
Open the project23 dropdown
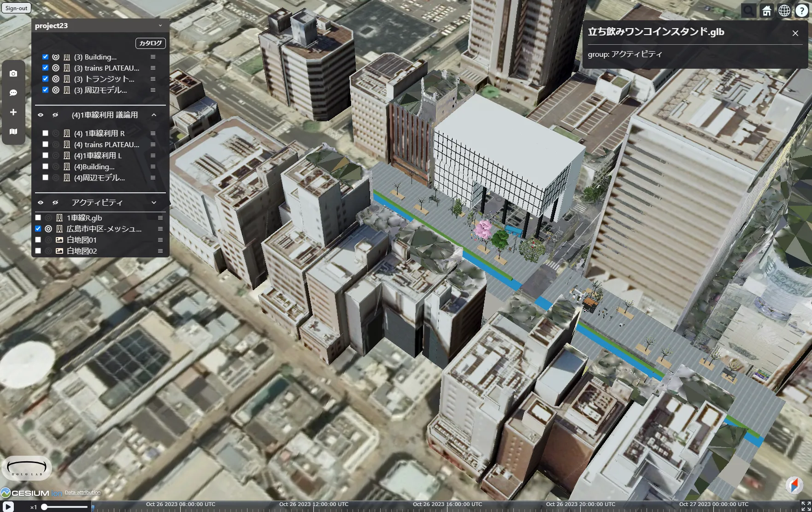pyautogui.click(x=160, y=26)
